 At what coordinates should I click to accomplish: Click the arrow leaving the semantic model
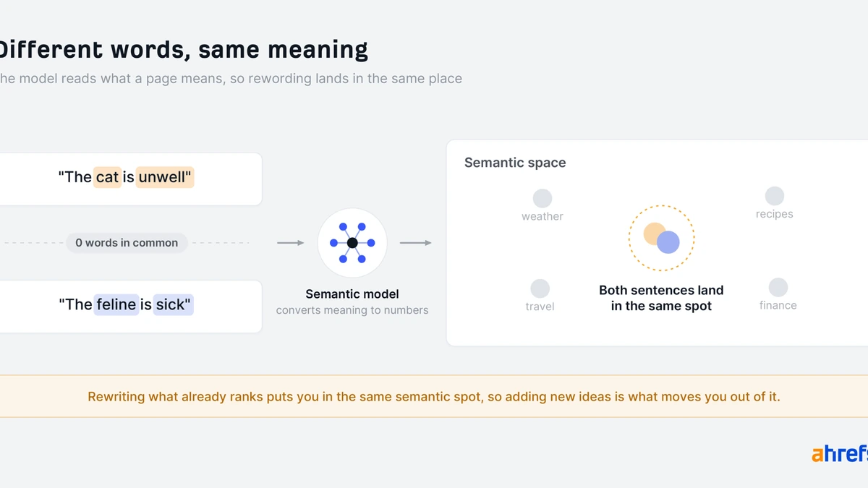click(x=416, y=243)
